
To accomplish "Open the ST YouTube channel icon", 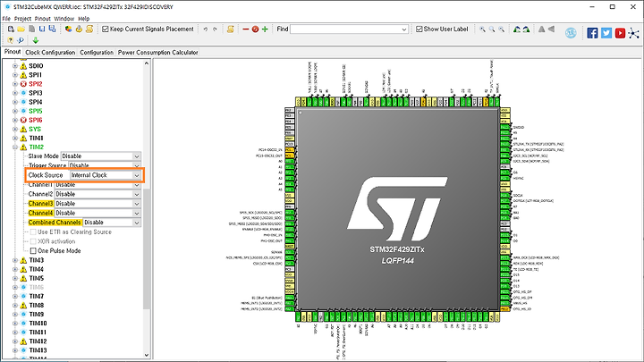I will point(620,33).
